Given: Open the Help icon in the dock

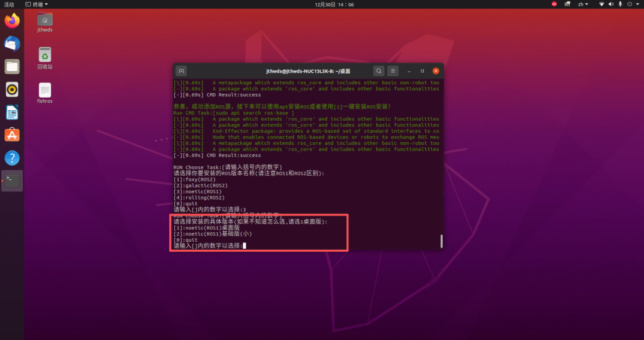Looking at the screenshot, I should coord(12,157).
